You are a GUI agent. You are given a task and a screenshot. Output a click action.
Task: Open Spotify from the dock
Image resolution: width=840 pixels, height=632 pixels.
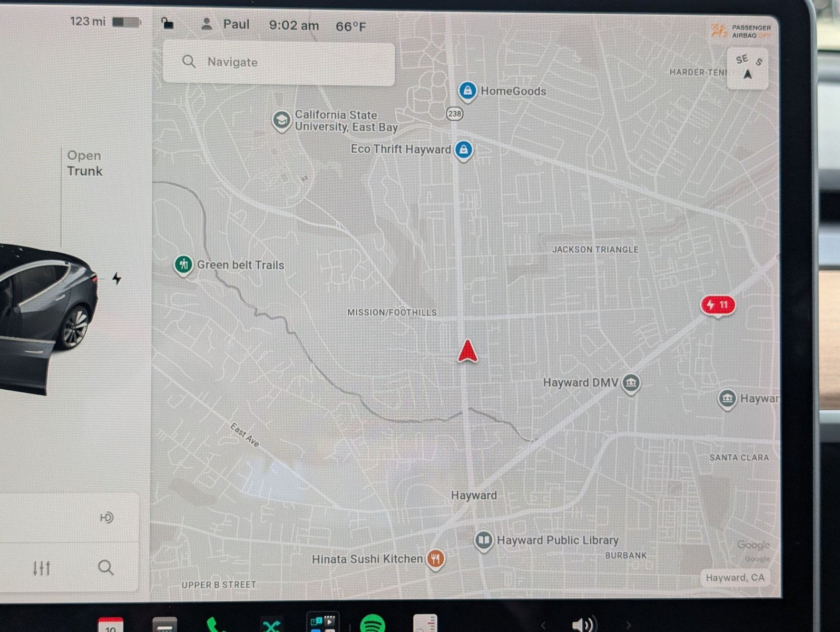[x=373, y=624]
